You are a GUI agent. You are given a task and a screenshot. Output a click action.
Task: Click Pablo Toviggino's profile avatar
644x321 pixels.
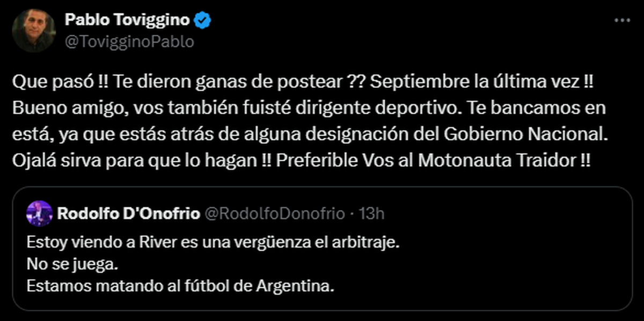click(33, 31)
